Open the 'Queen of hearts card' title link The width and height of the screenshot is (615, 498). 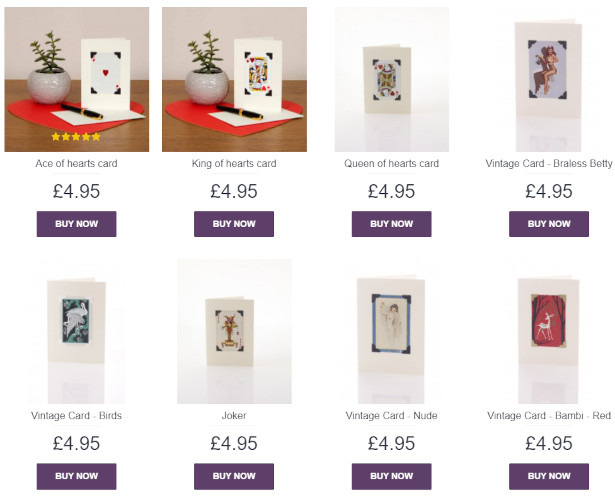(x=391, y=164)
